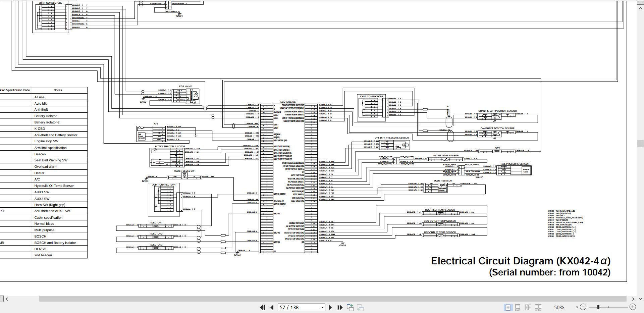Go to the previous page
The image size is (644, 313).
(272, 307)
